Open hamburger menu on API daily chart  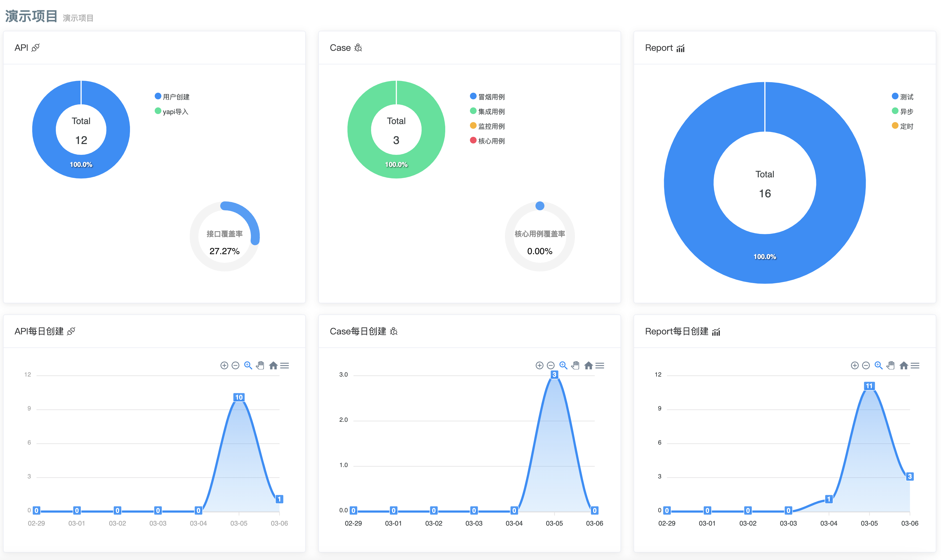tap(285, 365)
